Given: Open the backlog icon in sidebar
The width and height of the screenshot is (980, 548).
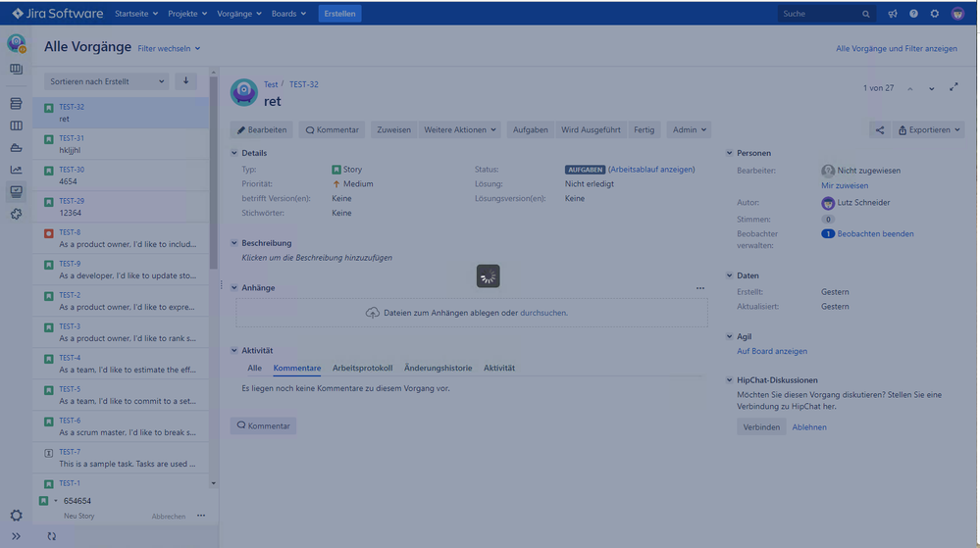Looking at the screenshot, I should tap(17, 104).
